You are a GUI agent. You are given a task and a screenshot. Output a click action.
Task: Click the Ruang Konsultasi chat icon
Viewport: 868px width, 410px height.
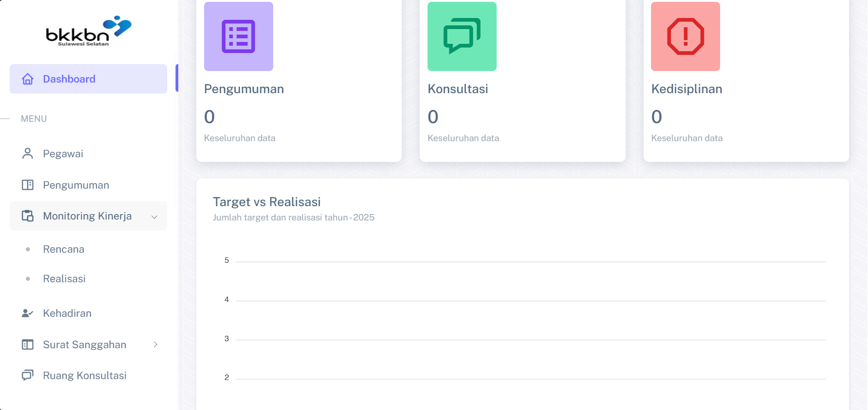[x=28, y=375]
